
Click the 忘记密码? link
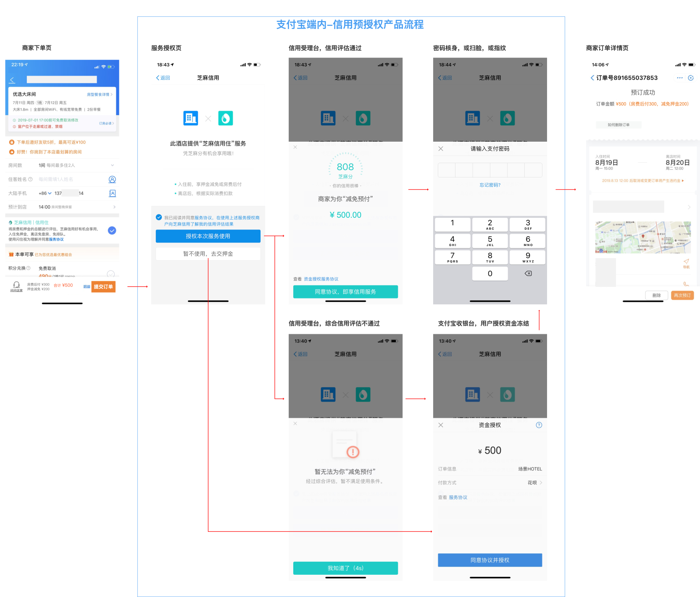pos(490,185)
